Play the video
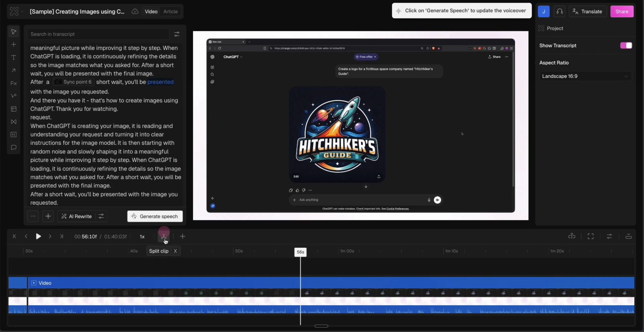Screen dimensions: 644x332 [38, 236]
